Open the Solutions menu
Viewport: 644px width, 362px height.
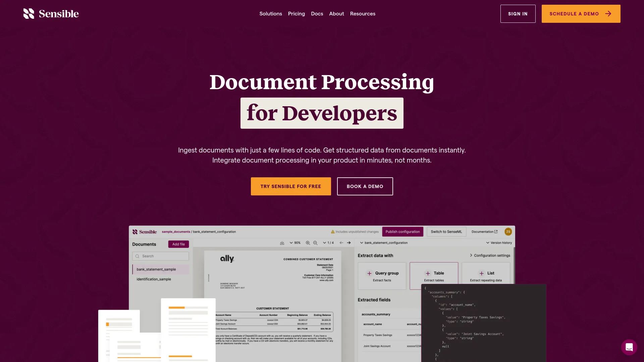[270, 14]
